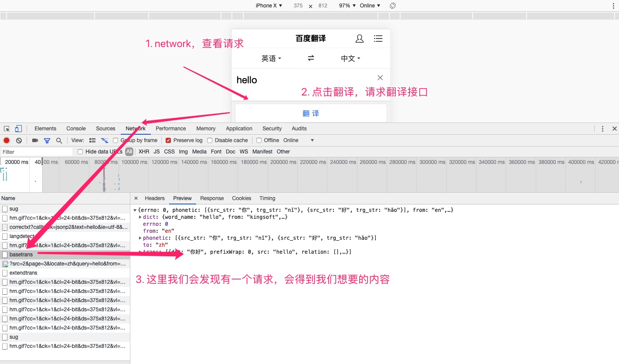Open device toolbar more options menu
Screen dimensions: 619x364
[614, 6]
